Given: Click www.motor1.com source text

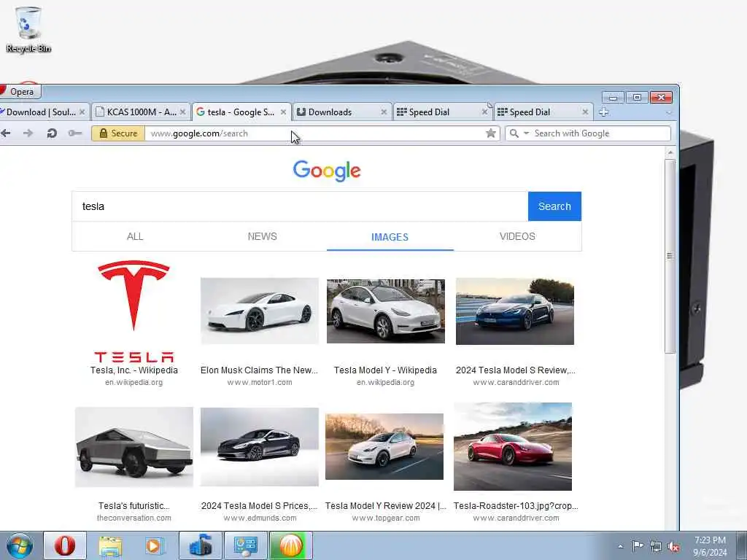Looking at the screenshot, I should pos(260,382).
